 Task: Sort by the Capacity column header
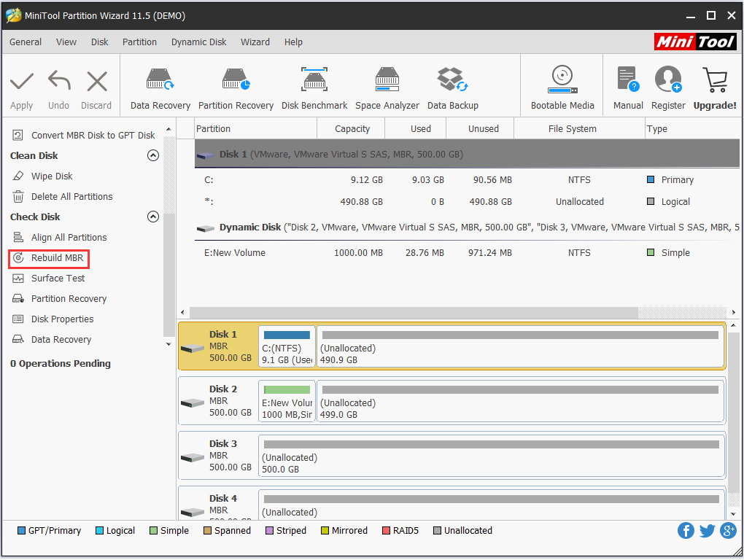pos(352,129)
